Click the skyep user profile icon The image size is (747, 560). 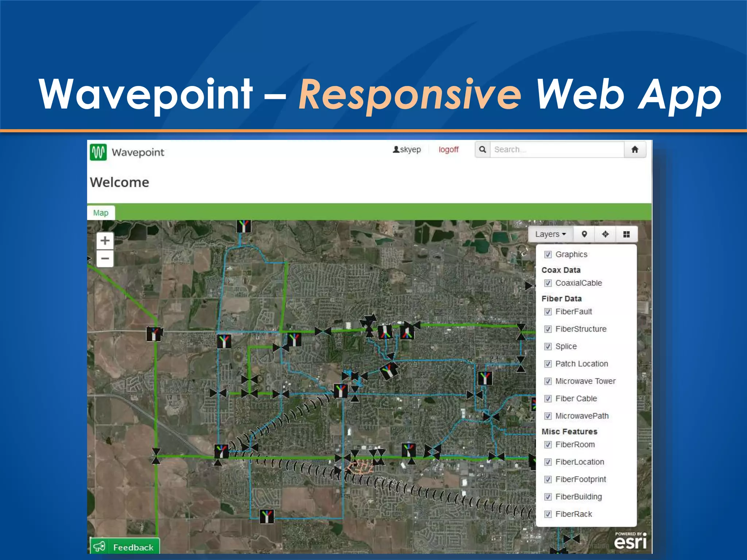(396, 149)
